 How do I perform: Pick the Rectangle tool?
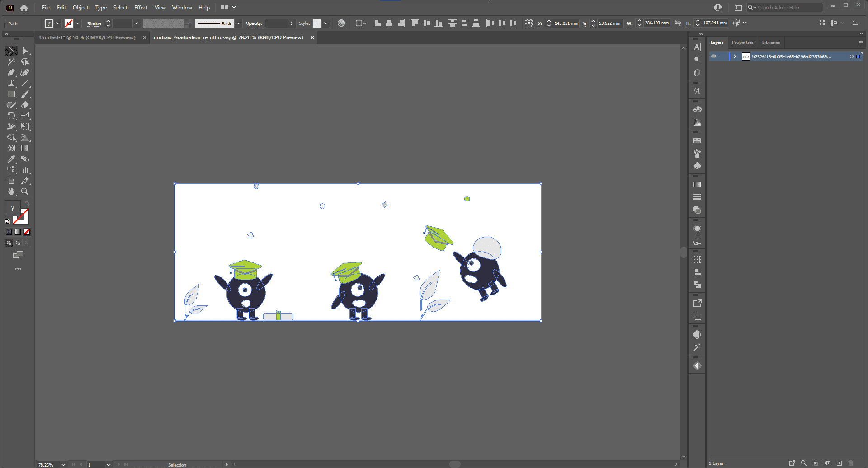point(11,94)
